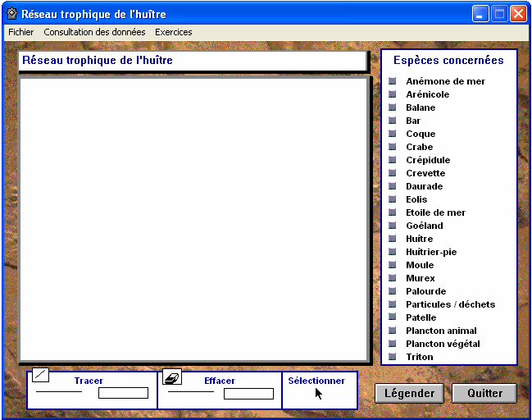Viewport: 532px width, 420px height.
Task: Select species name Goéland
Action: pyautogui.click(x=425, y=226)
